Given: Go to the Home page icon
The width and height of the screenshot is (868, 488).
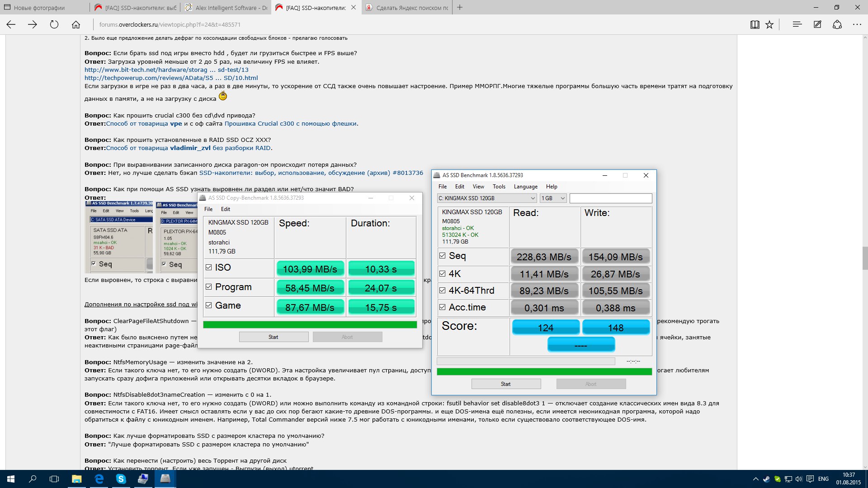Looking at the screenshot, I should coord(76,25).
